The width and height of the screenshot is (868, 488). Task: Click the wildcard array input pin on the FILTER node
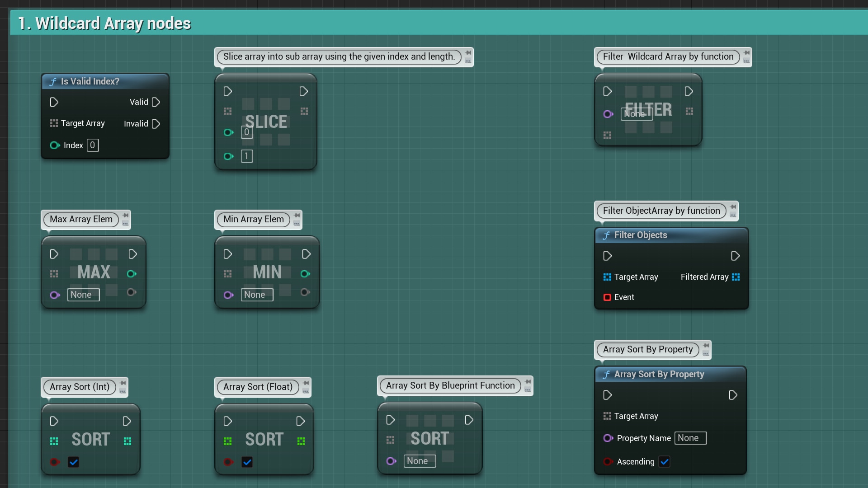(607, 135)
